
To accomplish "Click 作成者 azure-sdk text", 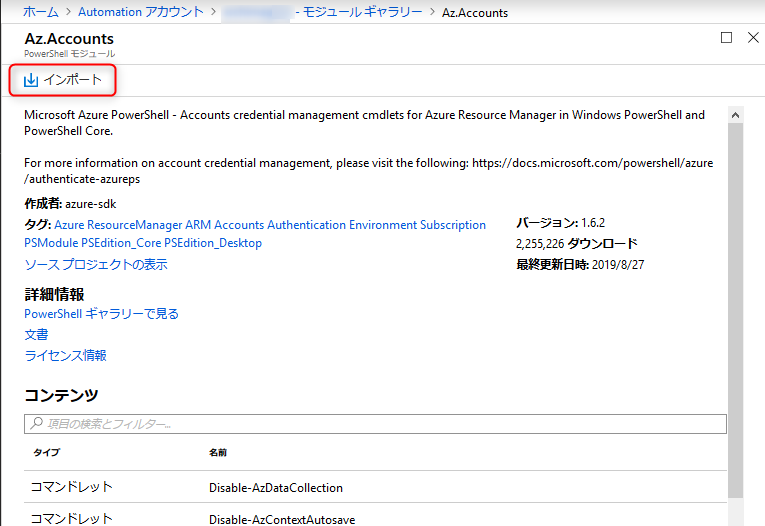I will (x=70, y=204).
